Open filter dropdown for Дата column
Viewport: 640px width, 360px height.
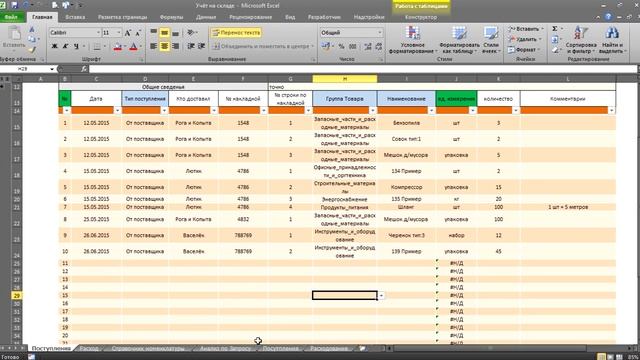point(117,110)
